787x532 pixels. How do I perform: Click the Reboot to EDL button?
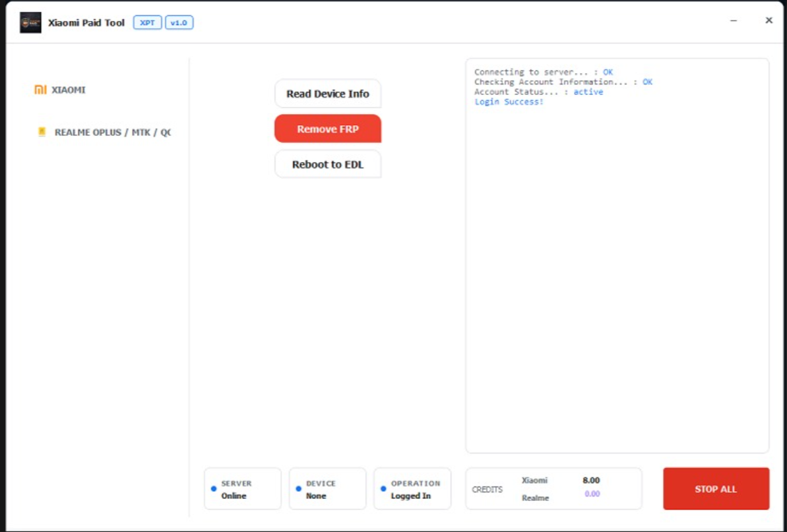(328, 164)
